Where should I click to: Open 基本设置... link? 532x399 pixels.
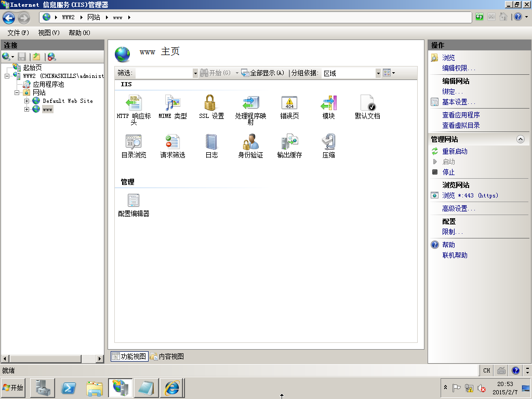(458, 102)
